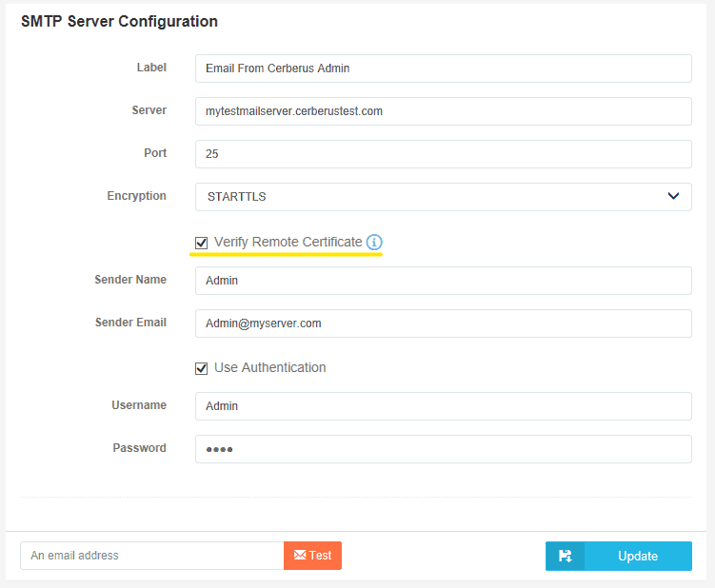Click the Sender Name field
The image size is (715, 588).
pyautogui.click(x=444, y=281)
